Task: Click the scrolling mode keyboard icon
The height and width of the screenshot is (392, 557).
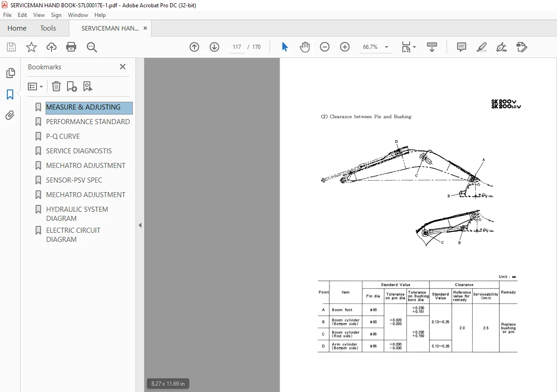Action: pyautogui.click(x=432, y=47)
